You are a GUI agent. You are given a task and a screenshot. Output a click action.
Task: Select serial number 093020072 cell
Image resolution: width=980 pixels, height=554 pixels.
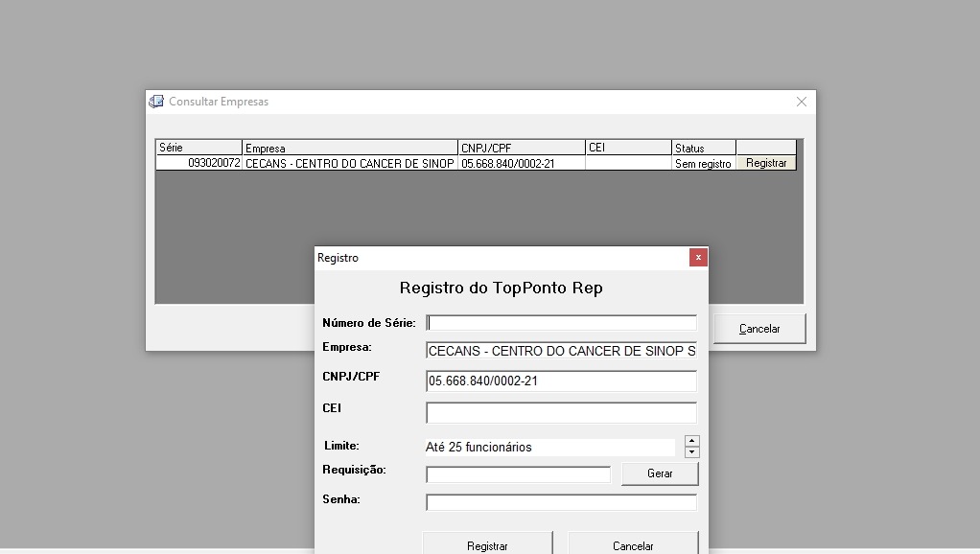coord(198,163)
